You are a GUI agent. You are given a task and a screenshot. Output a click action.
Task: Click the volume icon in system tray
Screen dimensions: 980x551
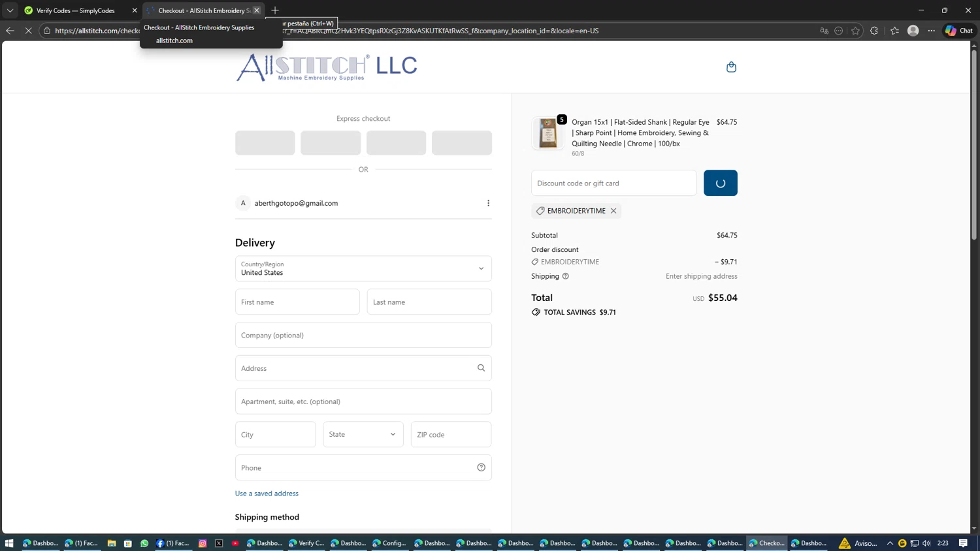click(x=926, y=543)
